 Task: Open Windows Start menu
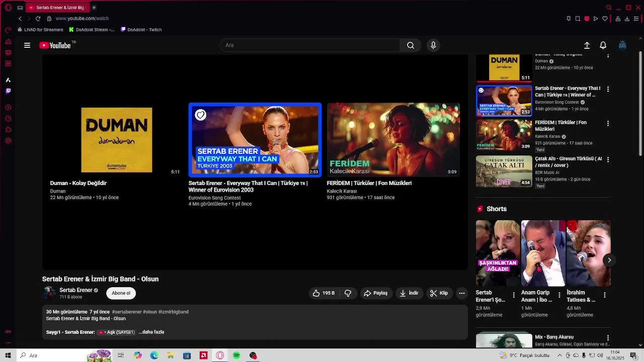8,355
